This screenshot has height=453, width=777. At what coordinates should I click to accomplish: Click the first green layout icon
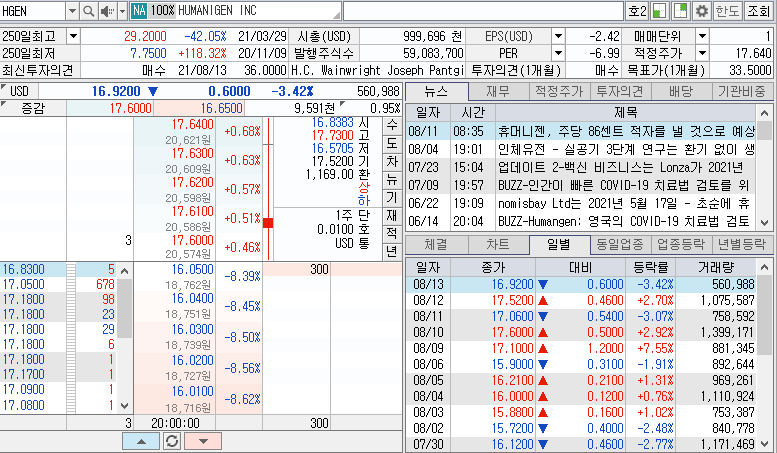pos(659,11)
